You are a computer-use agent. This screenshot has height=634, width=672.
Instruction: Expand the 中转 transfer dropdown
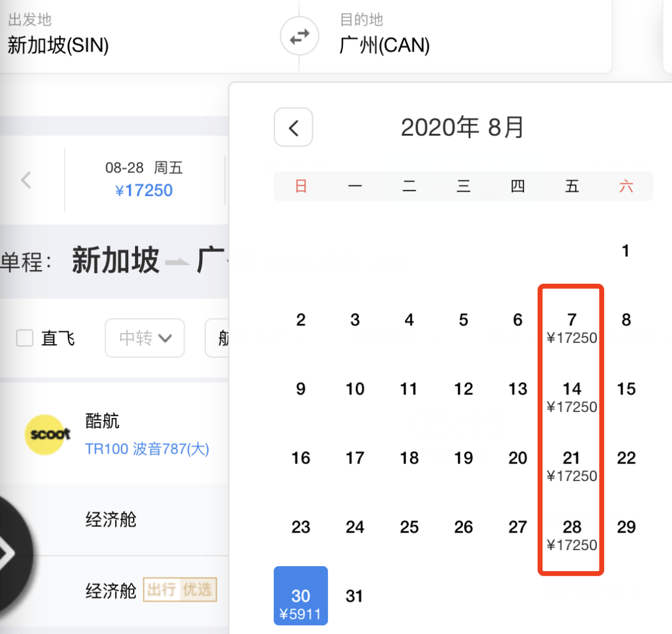145,338
